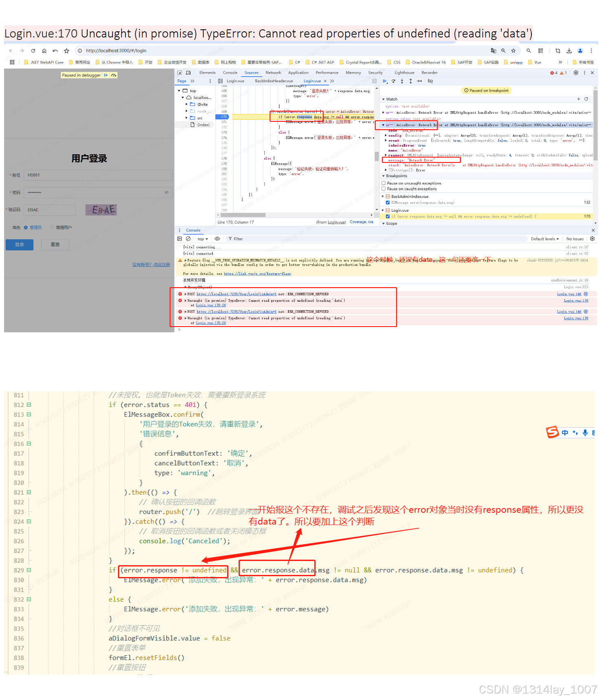This screenshot has width=599, height=700.
Task: Open the home page icon
Action: click(44, 50)
